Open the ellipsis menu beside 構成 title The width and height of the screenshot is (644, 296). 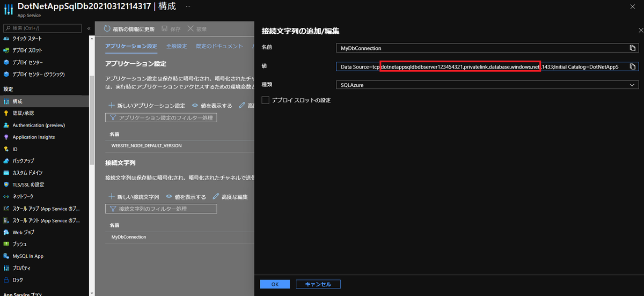tap(188, 6)
